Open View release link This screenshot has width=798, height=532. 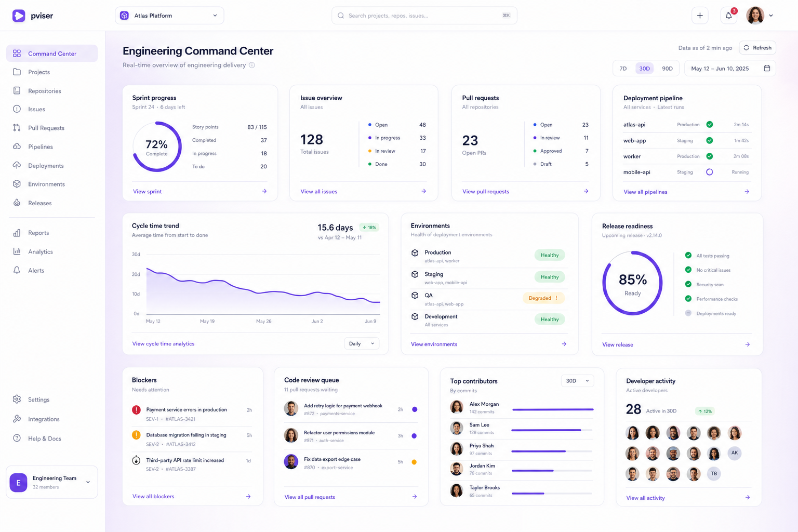click(x=618, y=344)
